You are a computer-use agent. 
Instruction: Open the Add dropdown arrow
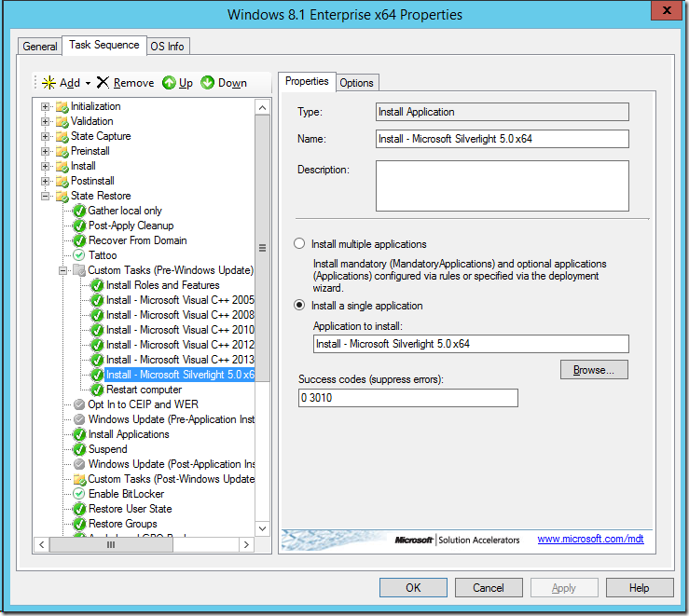(x=88, y=83)
